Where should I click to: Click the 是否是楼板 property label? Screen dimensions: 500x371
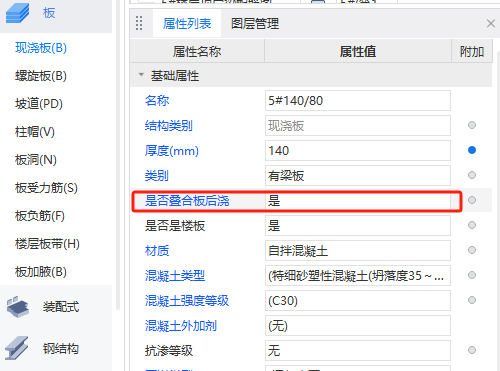point(175,226)
